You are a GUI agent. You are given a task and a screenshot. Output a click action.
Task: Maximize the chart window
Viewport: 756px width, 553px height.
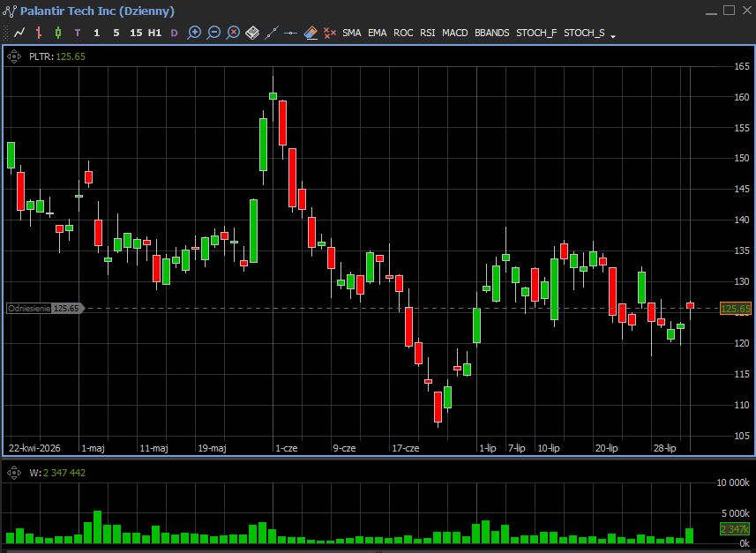point(729,10)
